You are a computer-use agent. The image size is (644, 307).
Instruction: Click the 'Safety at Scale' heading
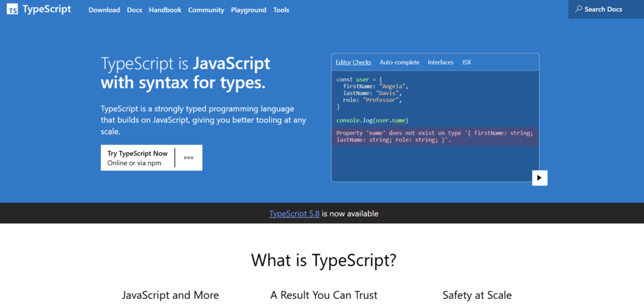[477, 295]
